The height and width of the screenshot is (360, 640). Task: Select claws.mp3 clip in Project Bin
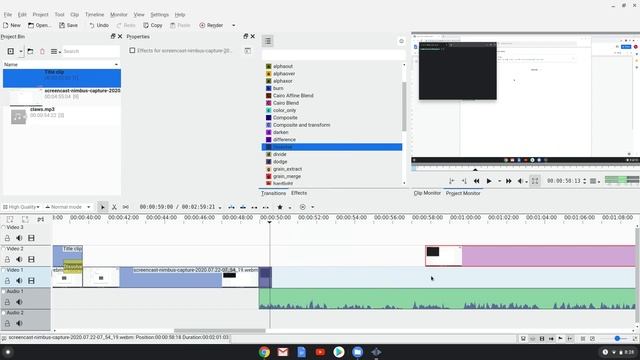pos(62,115)
